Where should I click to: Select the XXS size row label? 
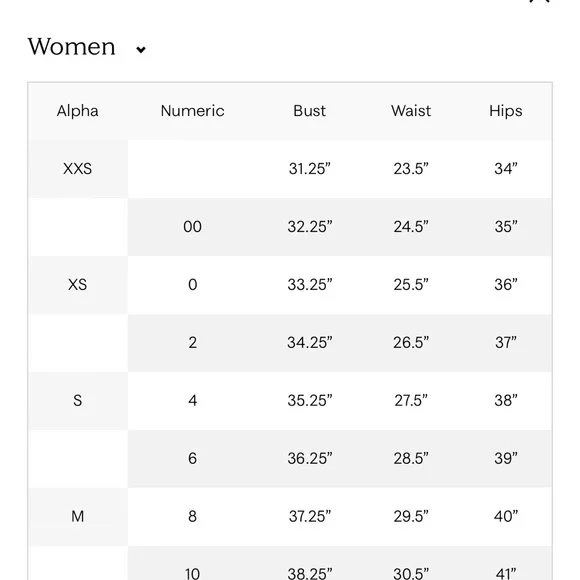pos(78,169)
